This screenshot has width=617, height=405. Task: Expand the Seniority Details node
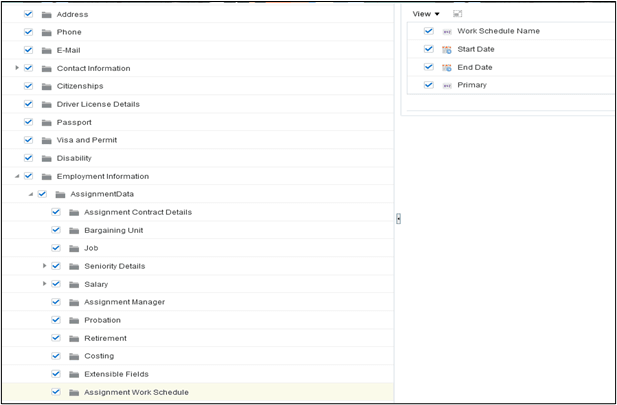point(44,266)
